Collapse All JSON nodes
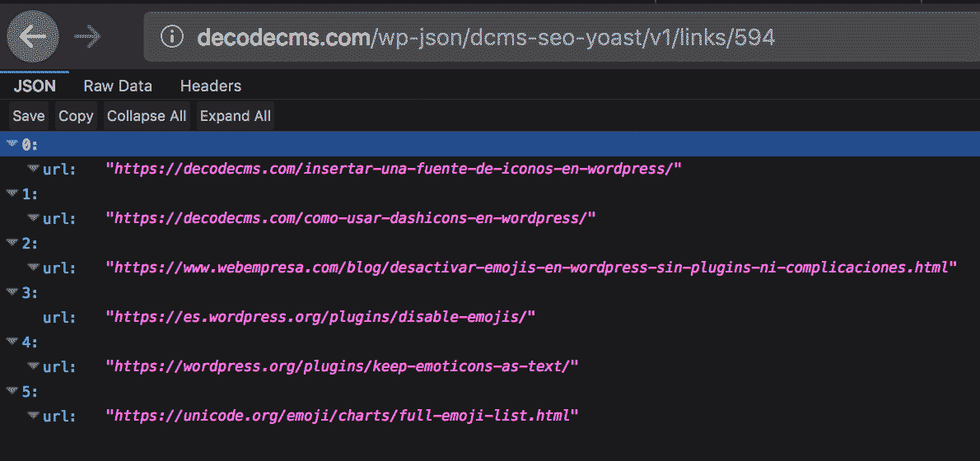Screen dimensions: 980x461 [x=147, y=116]
